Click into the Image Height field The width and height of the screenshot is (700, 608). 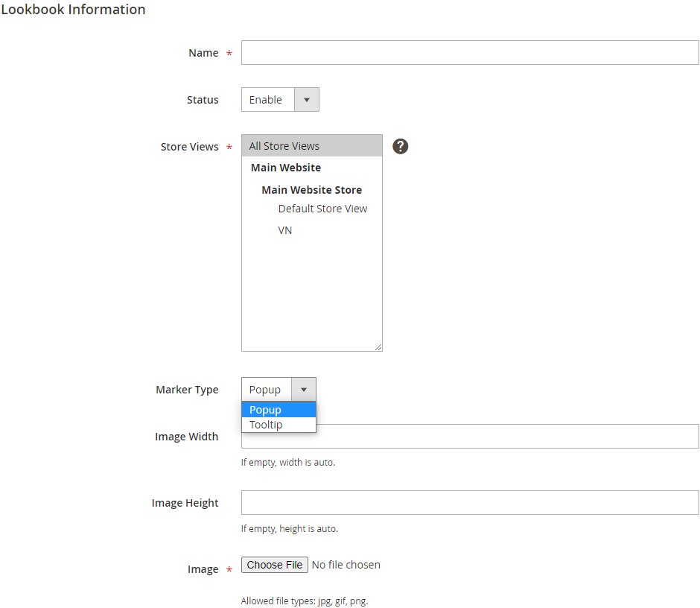point(470,503)
